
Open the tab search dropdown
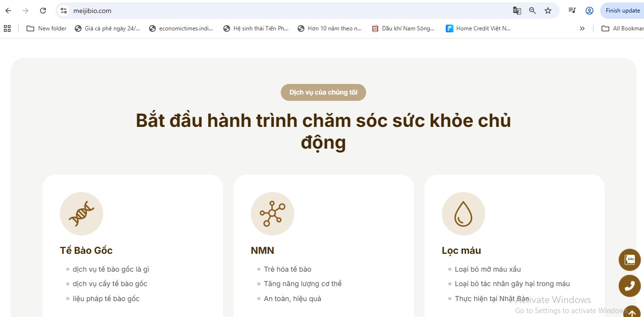coord(572,10)
